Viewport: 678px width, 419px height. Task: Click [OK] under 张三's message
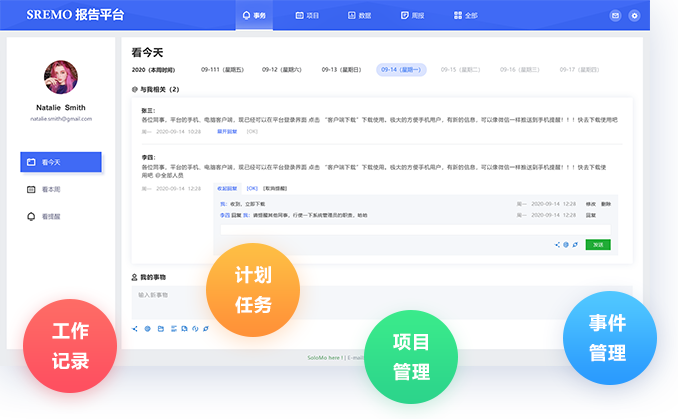252,131
